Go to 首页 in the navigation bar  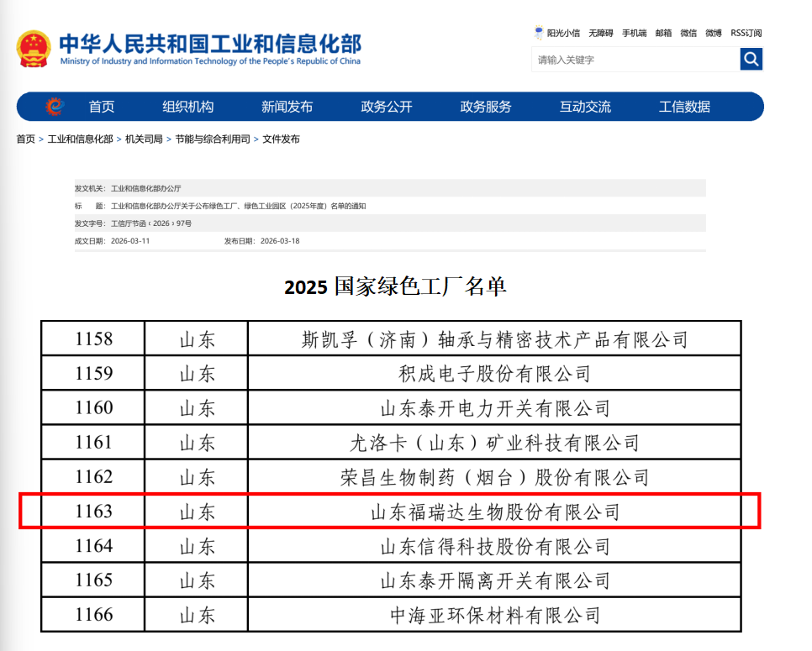coord(101,106)
